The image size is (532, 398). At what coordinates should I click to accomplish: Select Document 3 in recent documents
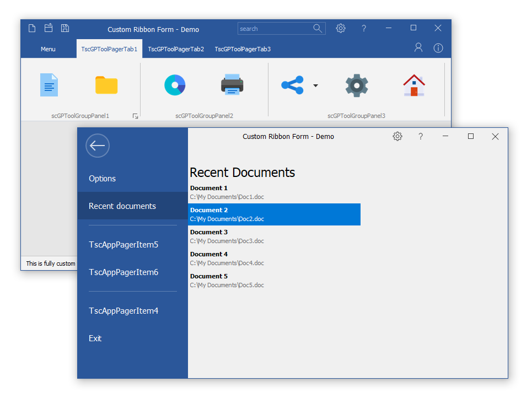click(x=274, y=236)
